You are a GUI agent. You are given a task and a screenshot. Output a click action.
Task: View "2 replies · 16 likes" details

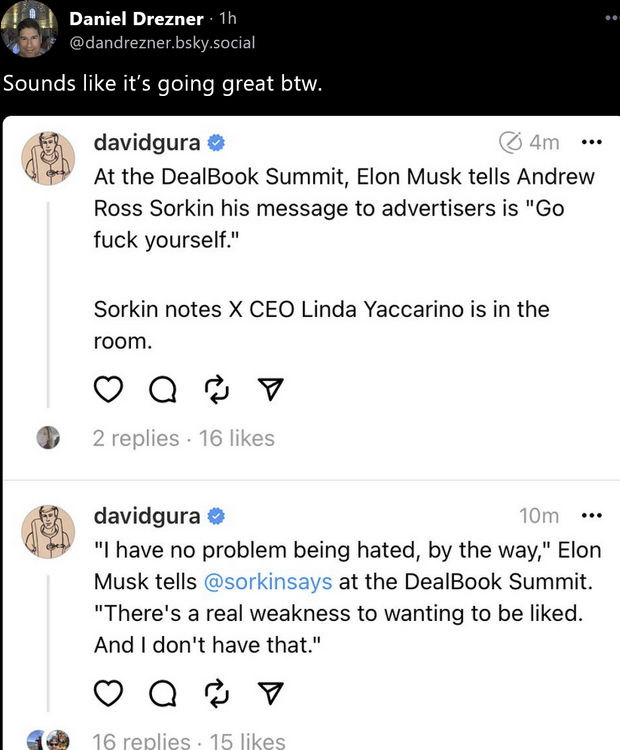[x=183, y=438]
